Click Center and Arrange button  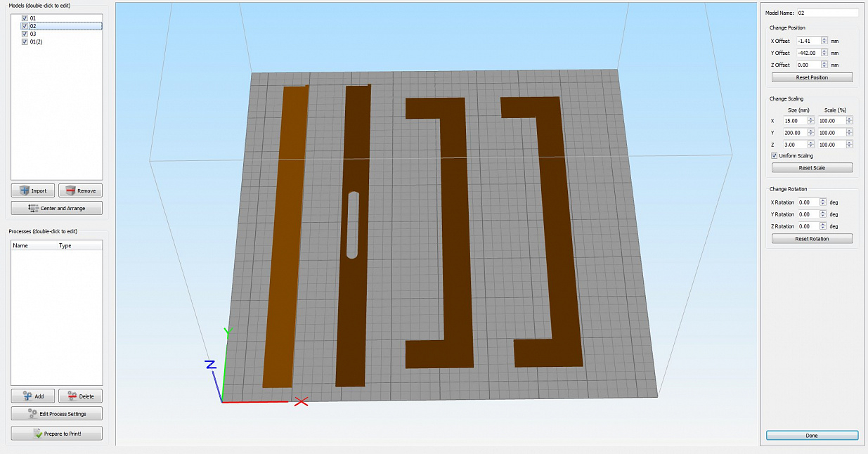[x=57, y=208]
